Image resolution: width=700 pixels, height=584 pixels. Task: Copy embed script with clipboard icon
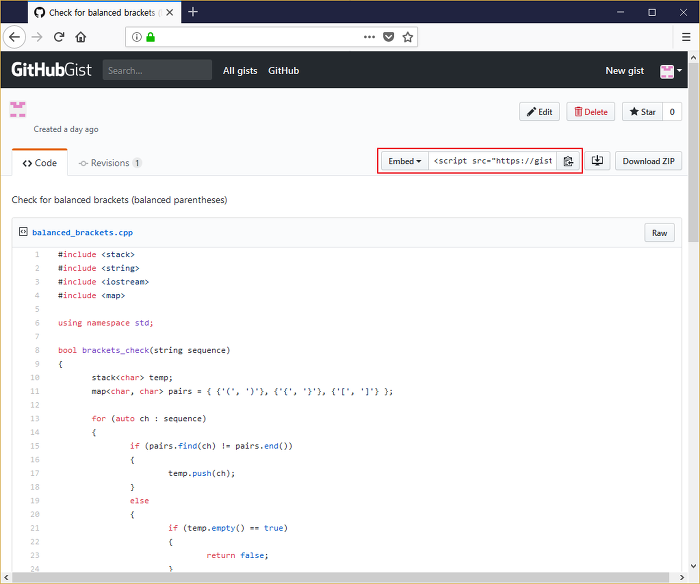(x=568, y=161)
